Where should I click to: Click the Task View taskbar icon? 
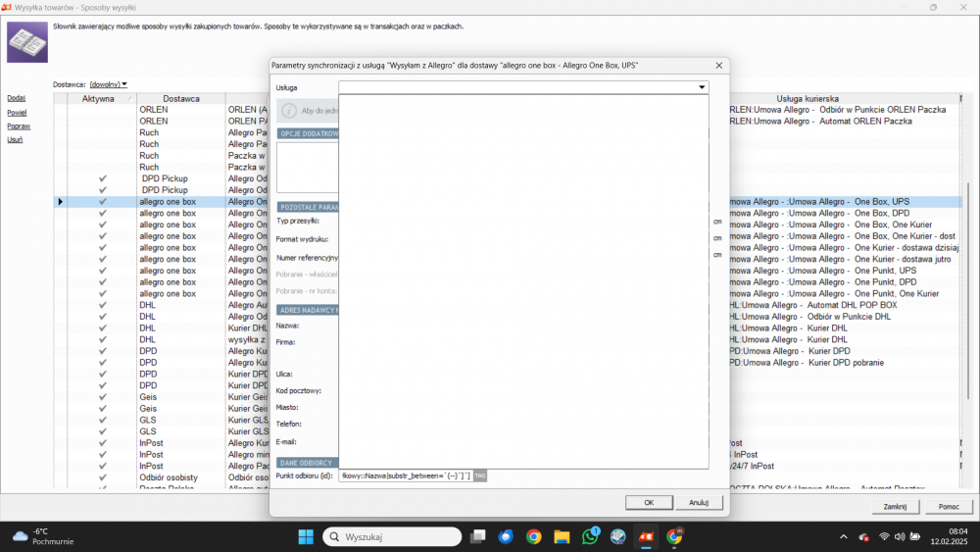coord(478,536)
